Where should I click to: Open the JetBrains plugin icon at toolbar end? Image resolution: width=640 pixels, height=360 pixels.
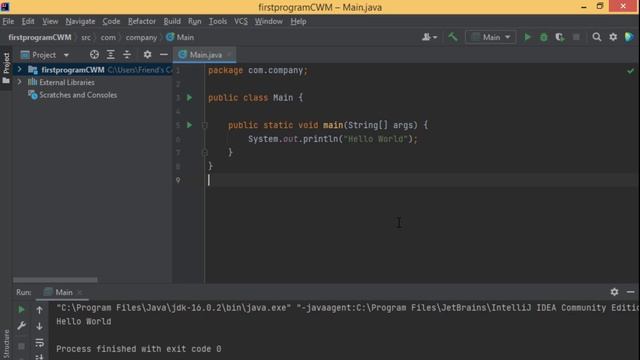pos(629,37)
